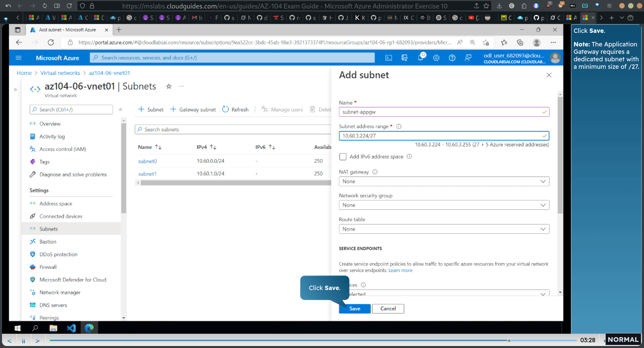This screenshot has width=644, height=348.
Task: Open Overview in resource menu
Action: 50,124
